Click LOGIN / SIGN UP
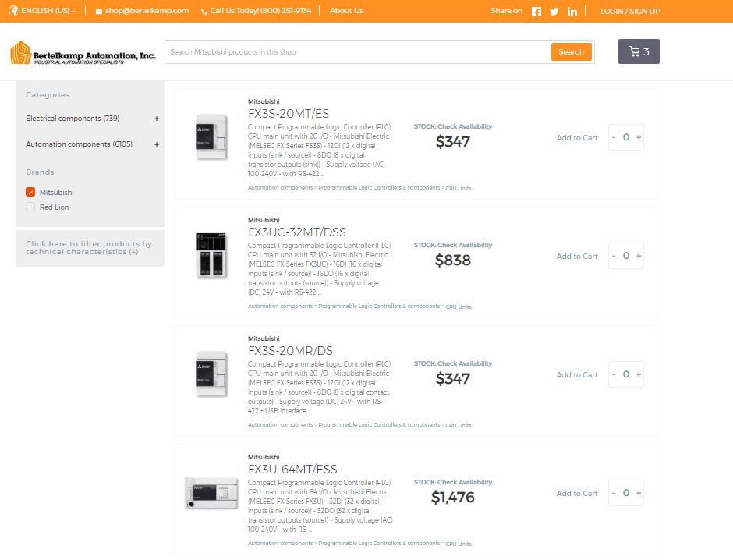The image size is (733, 560). (630, 11)
